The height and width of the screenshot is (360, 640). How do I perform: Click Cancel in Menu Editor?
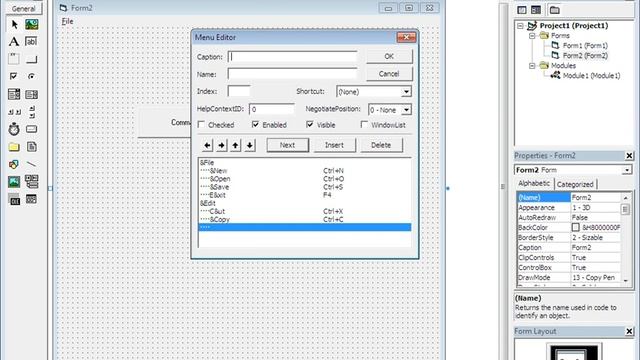tap(389, 74)
